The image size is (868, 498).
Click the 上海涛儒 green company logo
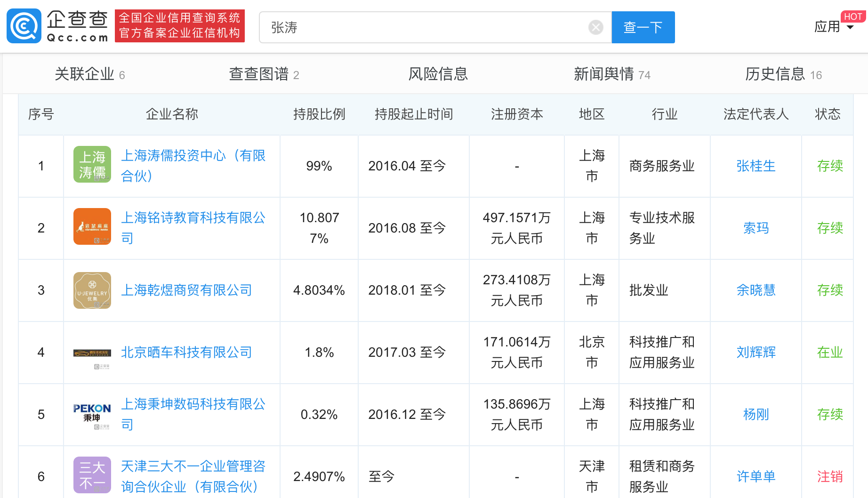pos(92,164)
